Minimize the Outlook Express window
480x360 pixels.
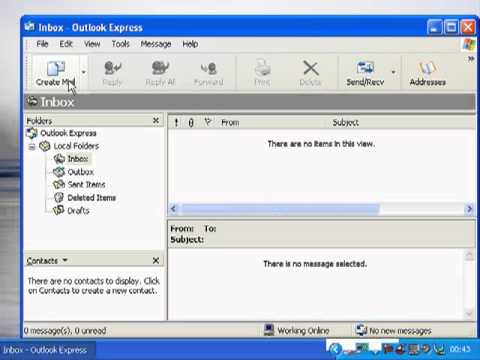click(435, 27)
